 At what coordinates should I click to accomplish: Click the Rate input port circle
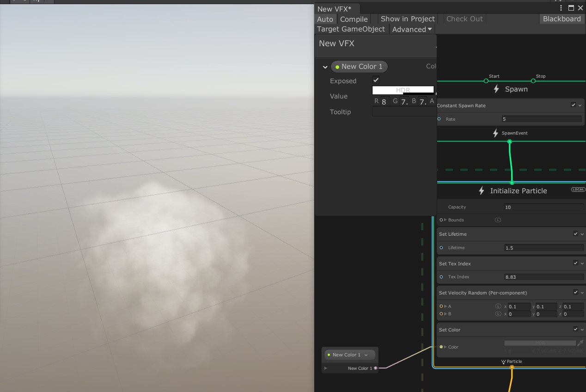tap(439, 119)
